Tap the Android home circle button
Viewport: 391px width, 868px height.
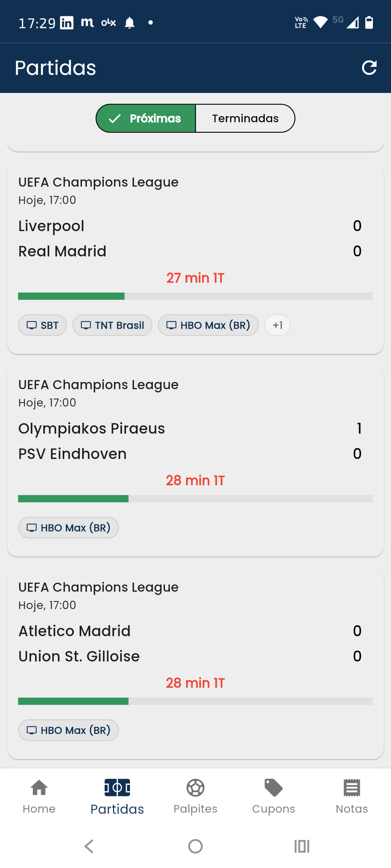pyautogui.click(x=195, y=846)
